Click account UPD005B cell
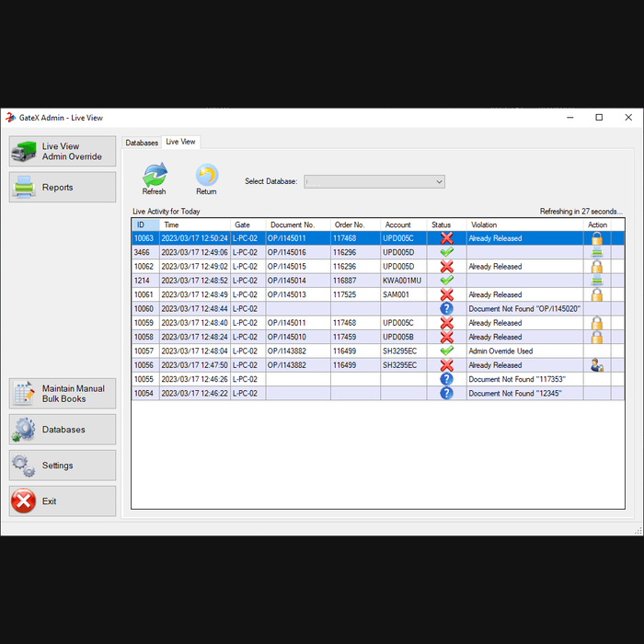 tap(404, 338)
